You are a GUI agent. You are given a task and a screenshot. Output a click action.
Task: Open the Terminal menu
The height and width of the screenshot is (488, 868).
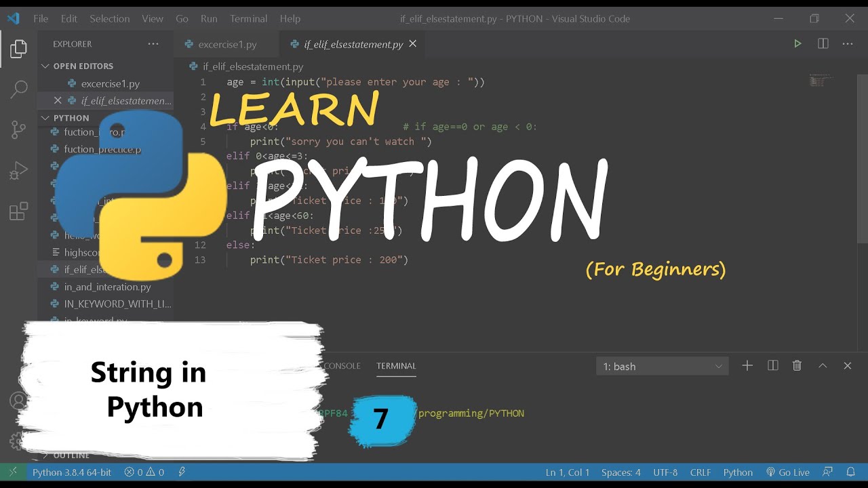(x=248, y=18)
